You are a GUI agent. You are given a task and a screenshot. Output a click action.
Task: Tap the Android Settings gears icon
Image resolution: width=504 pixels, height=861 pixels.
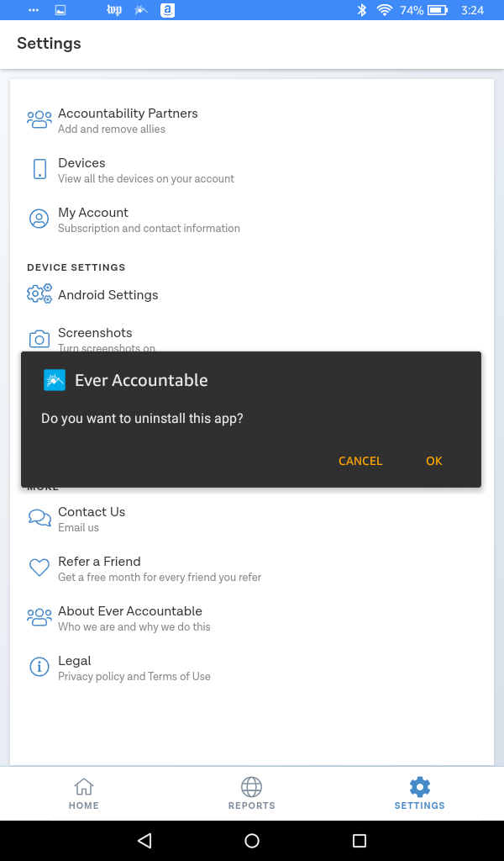pos(39,293)
